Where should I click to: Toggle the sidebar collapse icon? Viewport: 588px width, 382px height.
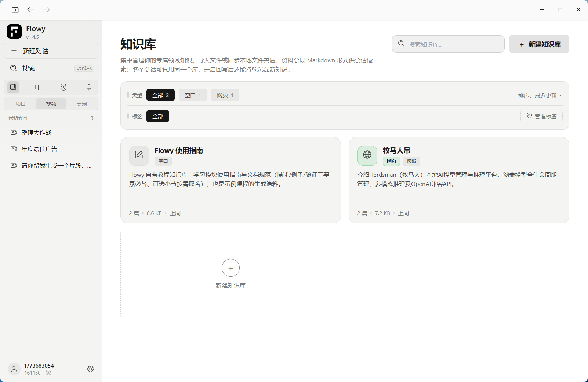[15, 10]
